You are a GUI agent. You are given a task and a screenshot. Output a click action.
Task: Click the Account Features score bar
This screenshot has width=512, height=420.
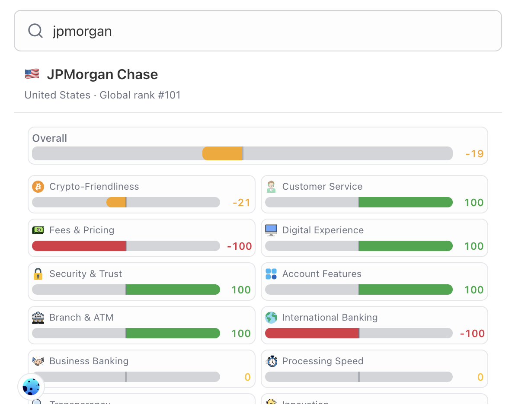359,290
